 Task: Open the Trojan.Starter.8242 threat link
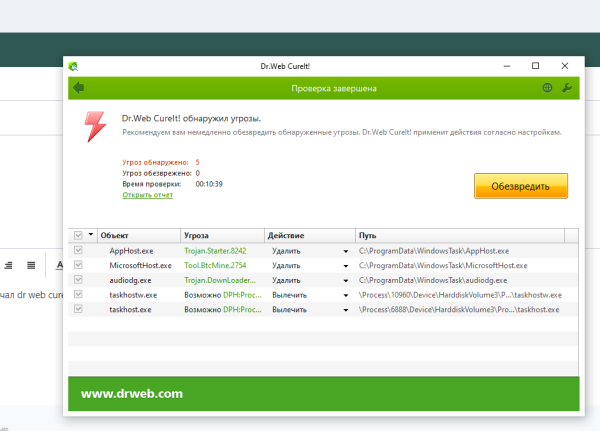click(215, 251)
